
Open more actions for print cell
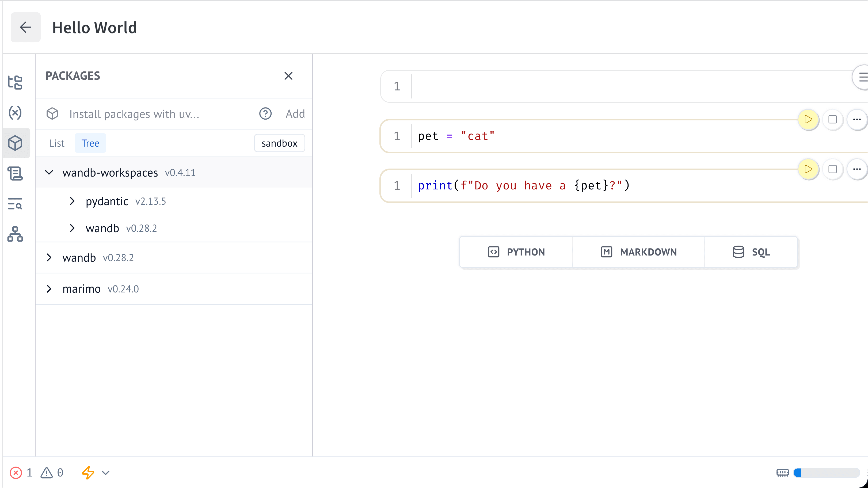[857, 169]
